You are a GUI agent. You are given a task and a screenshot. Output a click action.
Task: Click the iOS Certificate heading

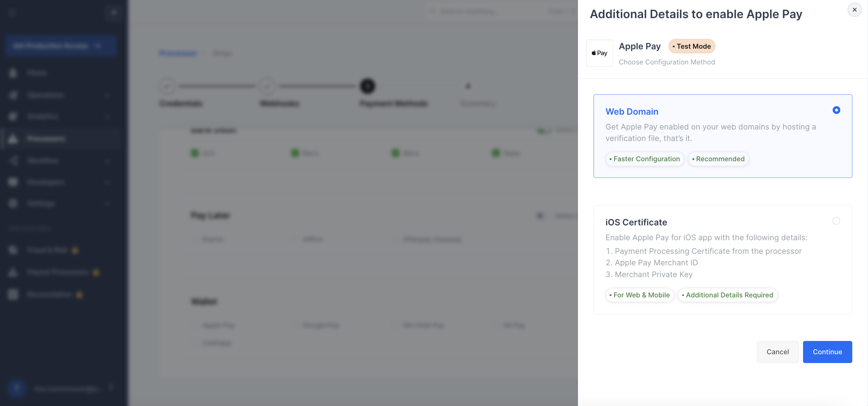coord(636,222)
